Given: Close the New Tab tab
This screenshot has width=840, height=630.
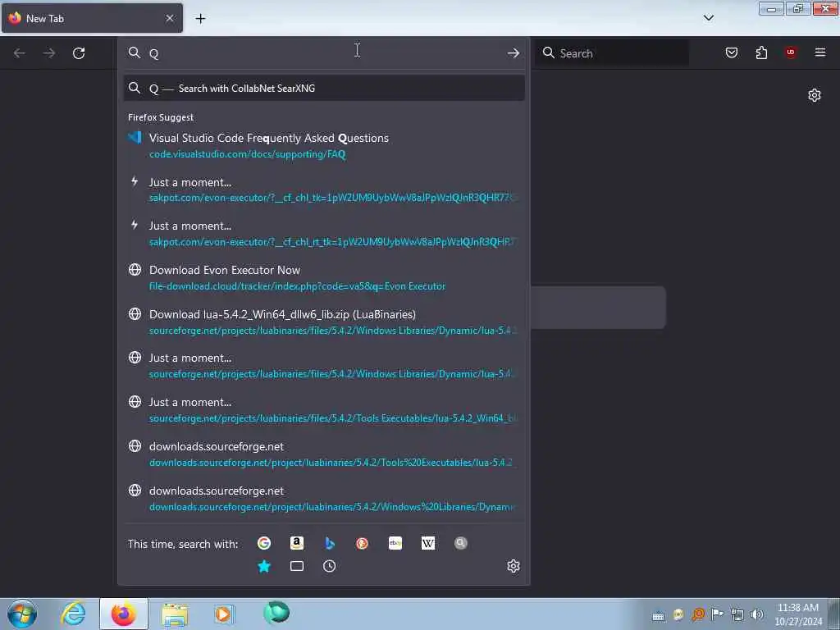Looking at the screenshot, I should coord(170,18).
